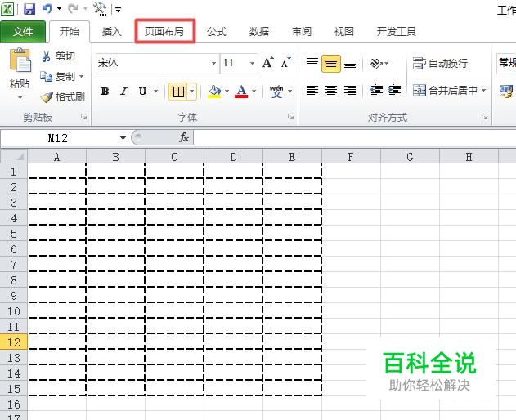Click the Excel application icon
Image resolution: width=516 pixels, height=420 pixels.
coord(7,8)
